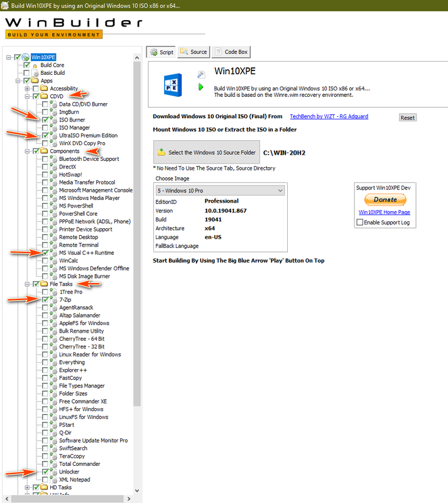Click the script icon next to DirectX

[x=53, y=167]
